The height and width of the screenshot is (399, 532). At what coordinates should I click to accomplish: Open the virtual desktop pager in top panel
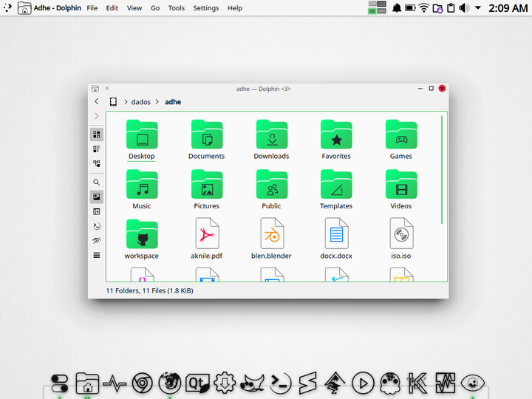[x=378, y=7]
